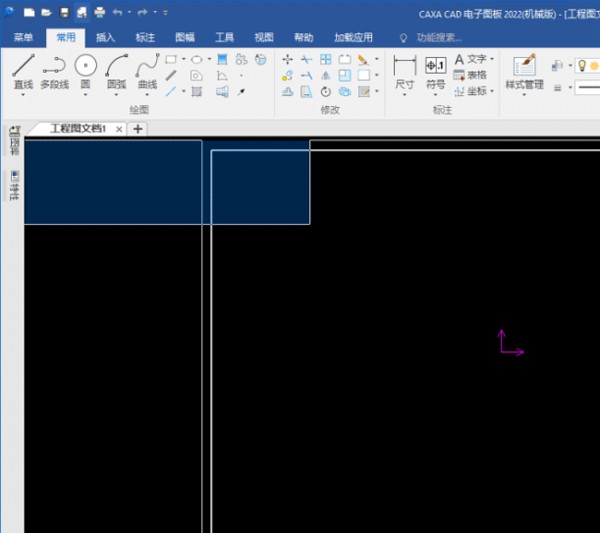
Task: Click the arrow drawing tool icon
Action: pyautogui.click(x=241, y=92)
